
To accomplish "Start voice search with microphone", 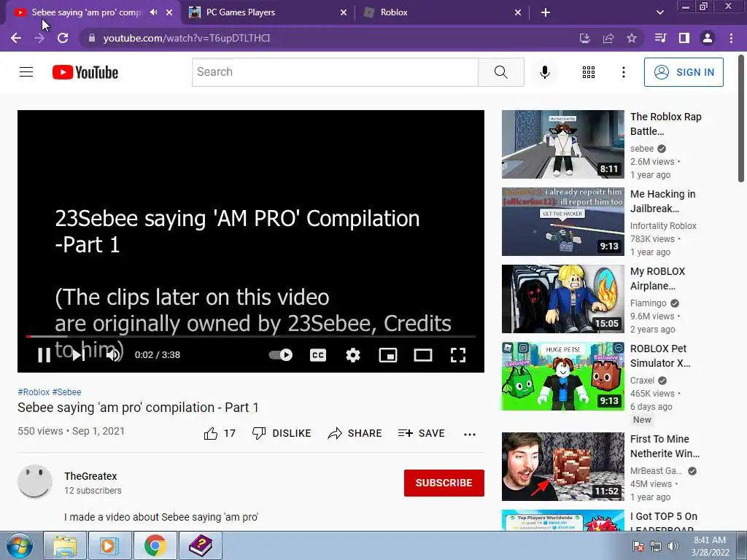I will point(545,72).
